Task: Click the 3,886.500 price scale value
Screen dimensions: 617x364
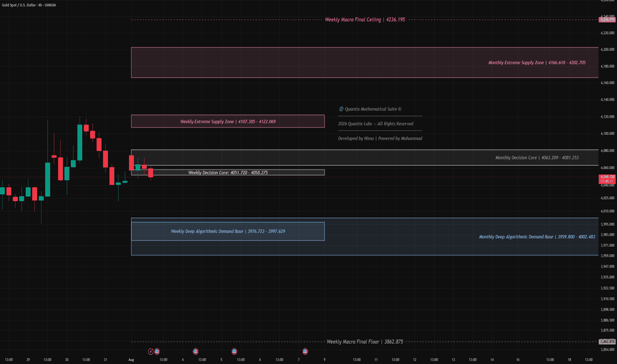Action: coord(607,320)
